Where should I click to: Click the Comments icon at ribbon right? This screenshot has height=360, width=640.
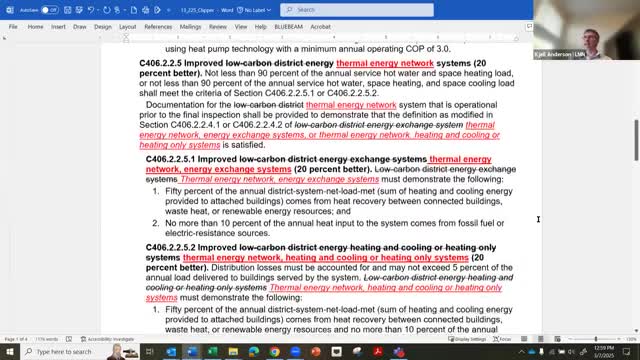[x=529, y=27]
